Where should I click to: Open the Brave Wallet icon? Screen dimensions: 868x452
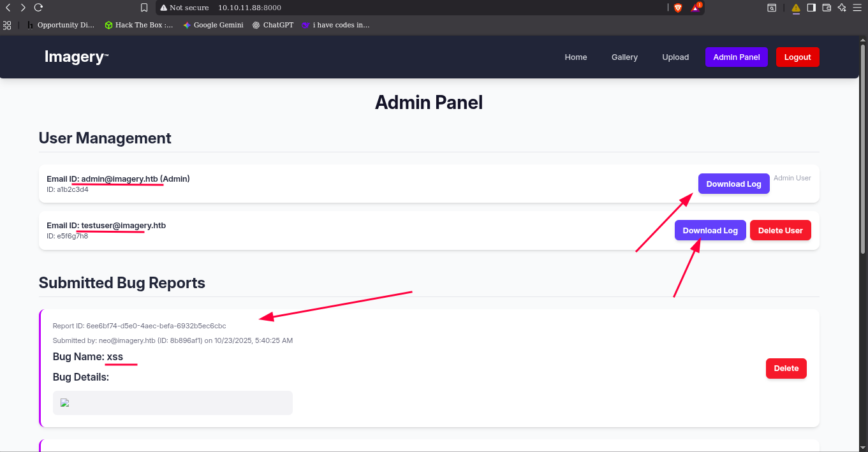tap(827, 8)
